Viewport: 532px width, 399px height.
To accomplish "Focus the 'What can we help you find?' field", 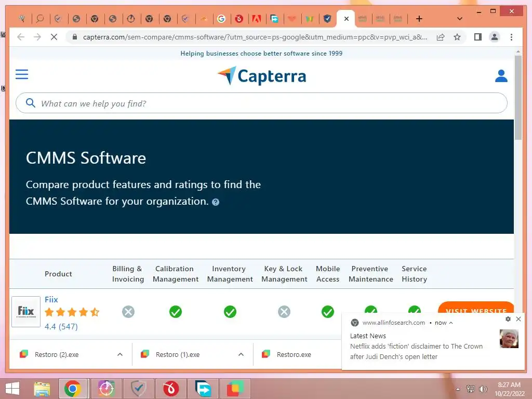I will tap(261, 103).
